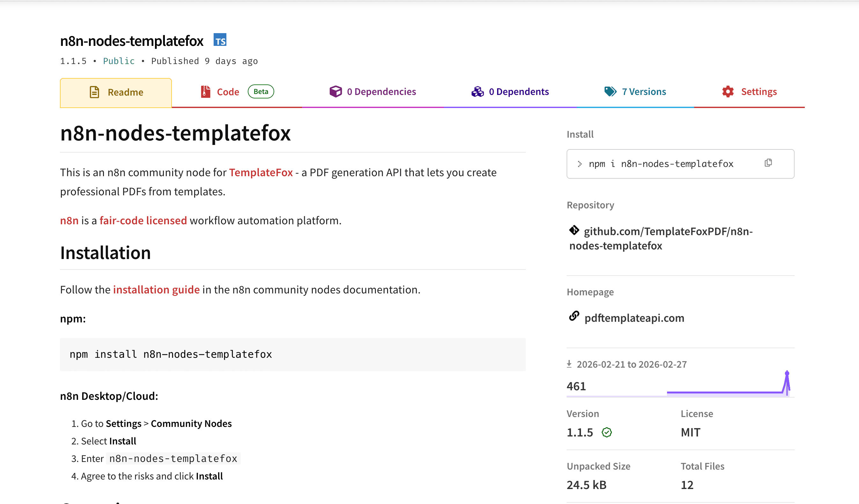Screen dimensions: 859x504
Task: Visit the pdftemplateapi.com homepage link
Action: (634, 318)
